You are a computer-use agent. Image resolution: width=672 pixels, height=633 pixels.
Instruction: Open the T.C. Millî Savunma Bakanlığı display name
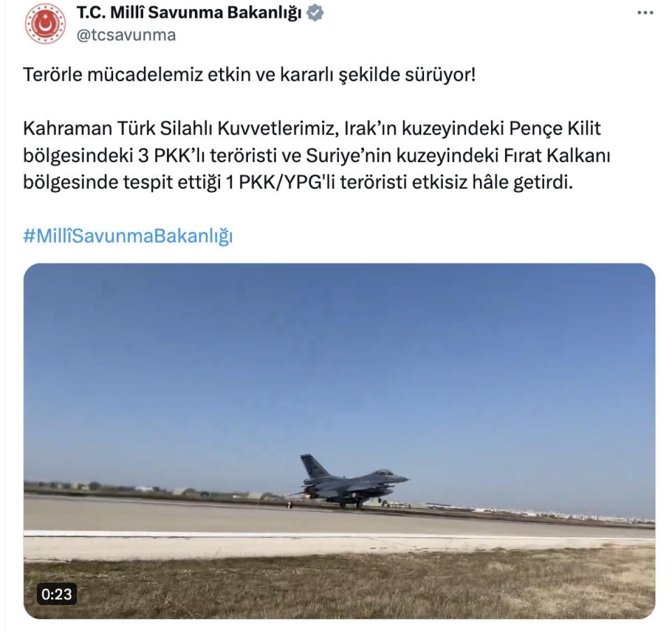click(x=189, y=13)
